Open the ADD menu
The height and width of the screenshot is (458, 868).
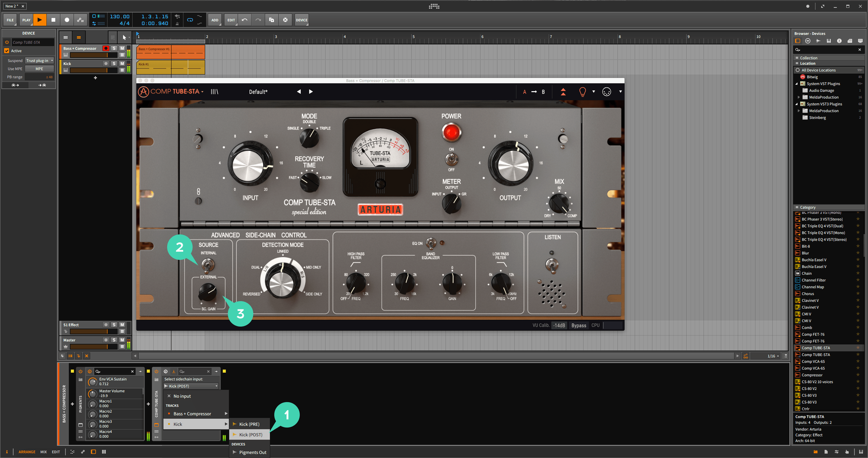click(215, 20)
